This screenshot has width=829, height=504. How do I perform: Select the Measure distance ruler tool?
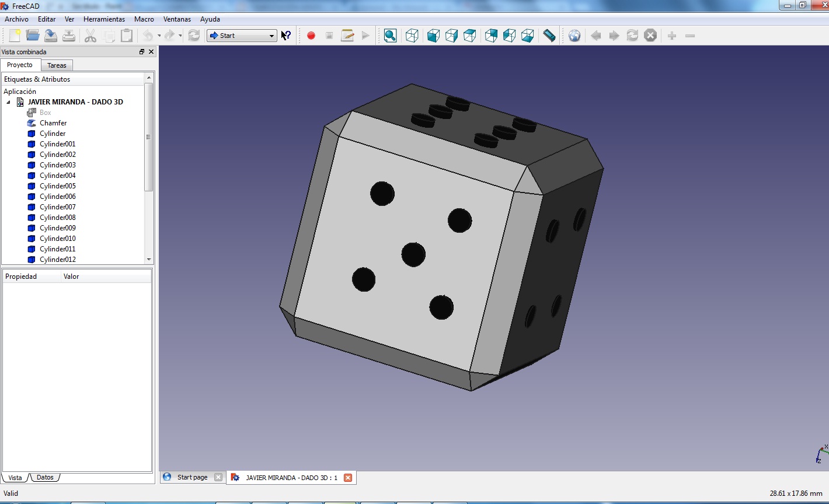[549, 36]
